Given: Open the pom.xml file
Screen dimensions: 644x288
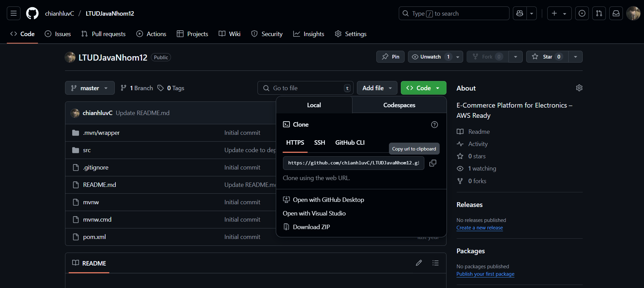Looking at the screenshot, I should point(94,237).
